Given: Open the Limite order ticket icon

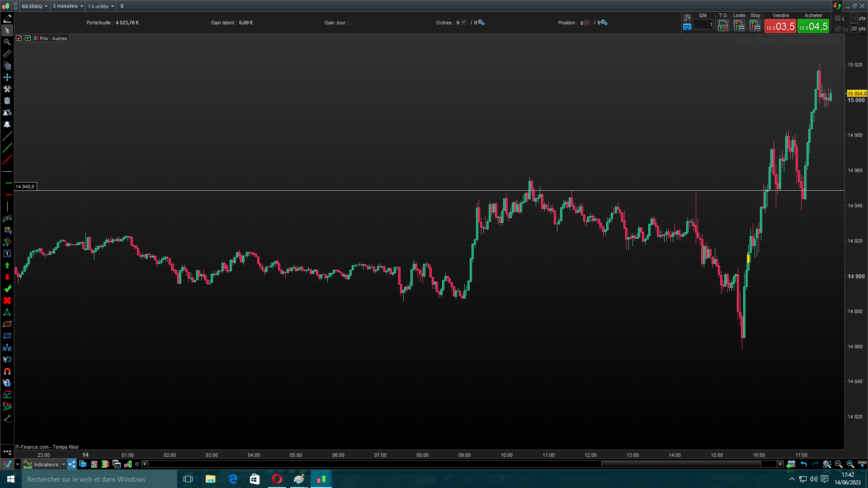Looking at the screenshot, I should (739, 26).
